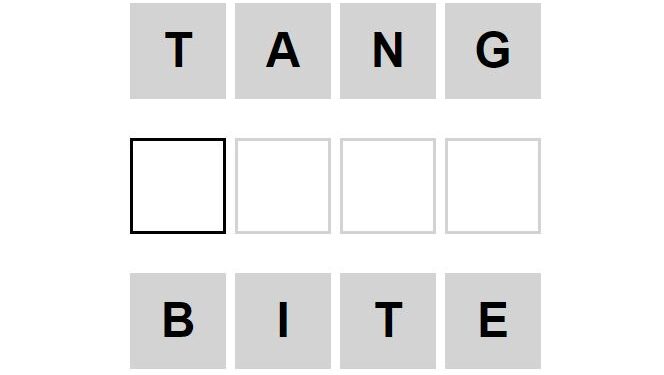Viewport: 664px width, 375px height.
Task: Click the T tile in the BITE word
Action: [x=388, y=321]
